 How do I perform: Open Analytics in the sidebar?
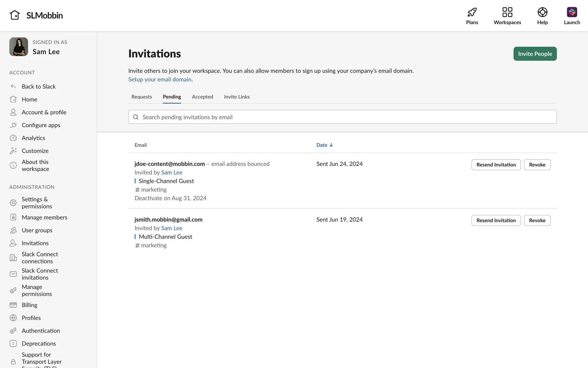click(x=33, y=138)
